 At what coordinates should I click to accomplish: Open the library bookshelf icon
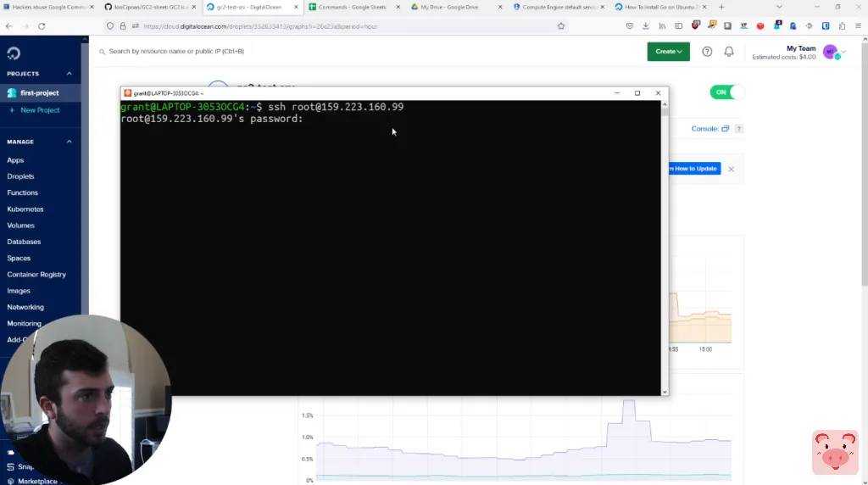(662, 26)
